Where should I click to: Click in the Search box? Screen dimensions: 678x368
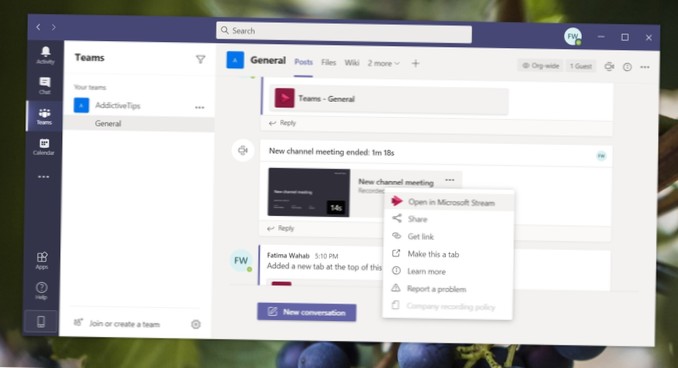pos(344,32)
